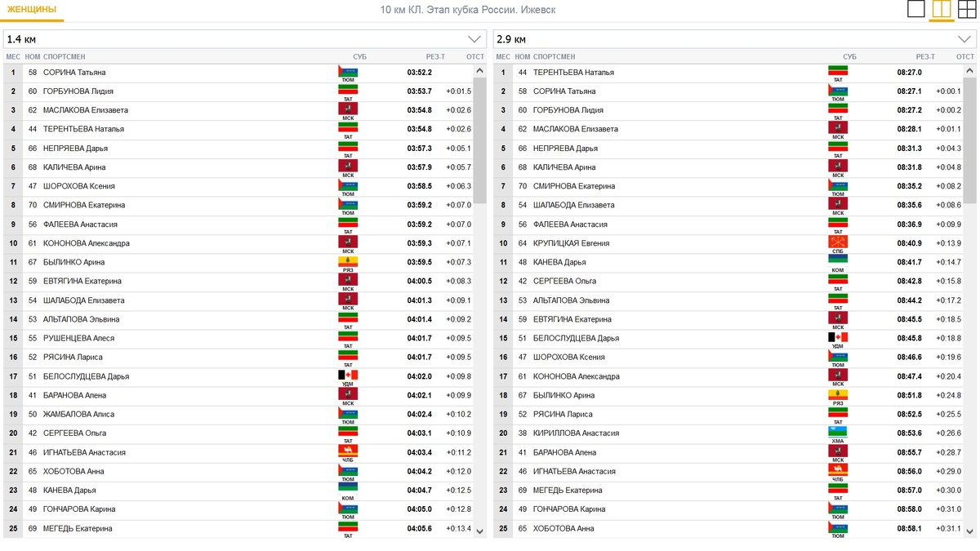
Task: Click gap +0:13.4 in 1.4 км list
Action: click(458, 528)
